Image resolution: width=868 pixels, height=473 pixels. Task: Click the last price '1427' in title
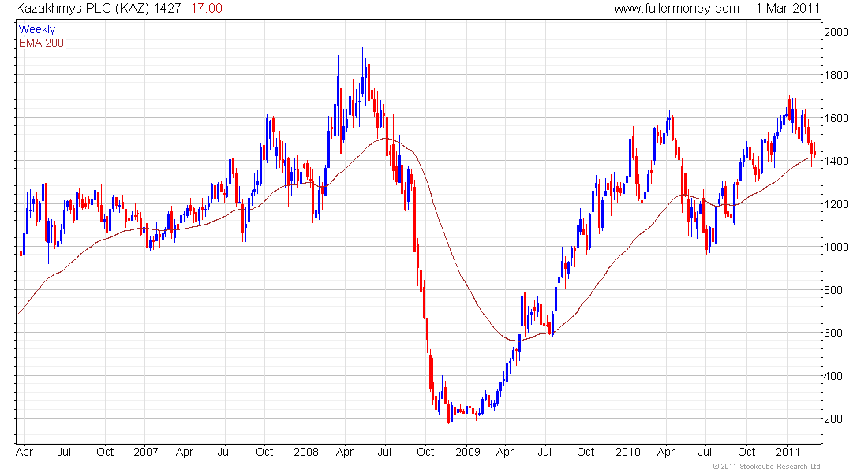pos(166,9)
